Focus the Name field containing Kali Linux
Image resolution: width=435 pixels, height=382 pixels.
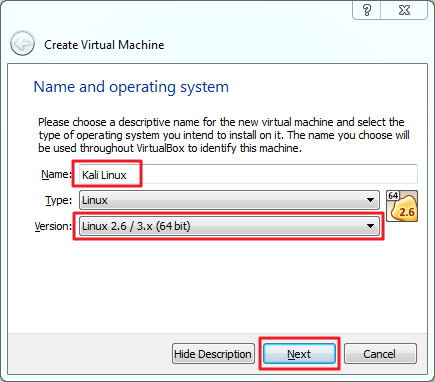coord(248,174)
